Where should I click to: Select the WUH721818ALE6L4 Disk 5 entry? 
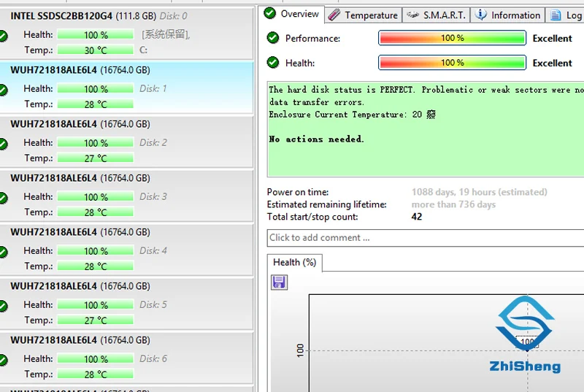click(126, 304)
